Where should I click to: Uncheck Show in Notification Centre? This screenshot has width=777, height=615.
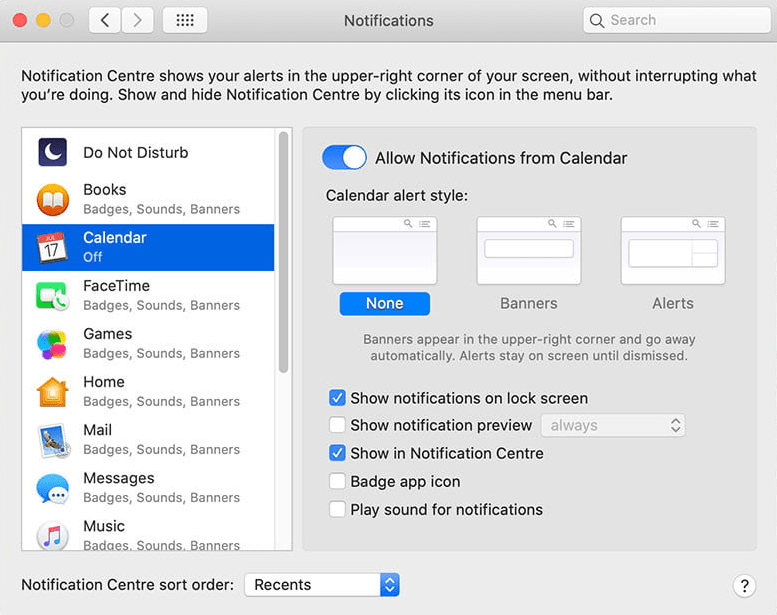tap(337, 453)
